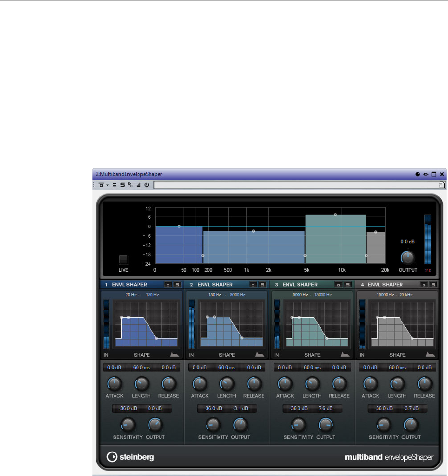Click band 1 OUTPUT knob

pyautogui.click(x=155, y=425)
